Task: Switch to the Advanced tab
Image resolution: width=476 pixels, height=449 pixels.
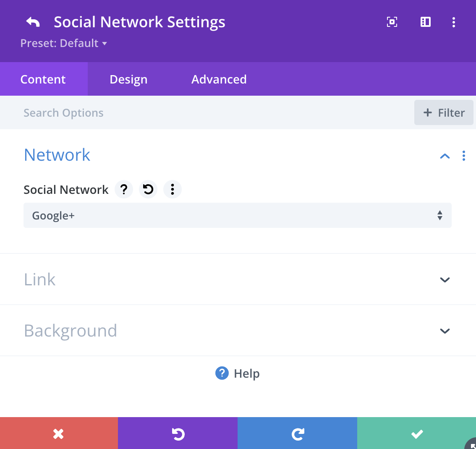Action: tap(219, 79)
